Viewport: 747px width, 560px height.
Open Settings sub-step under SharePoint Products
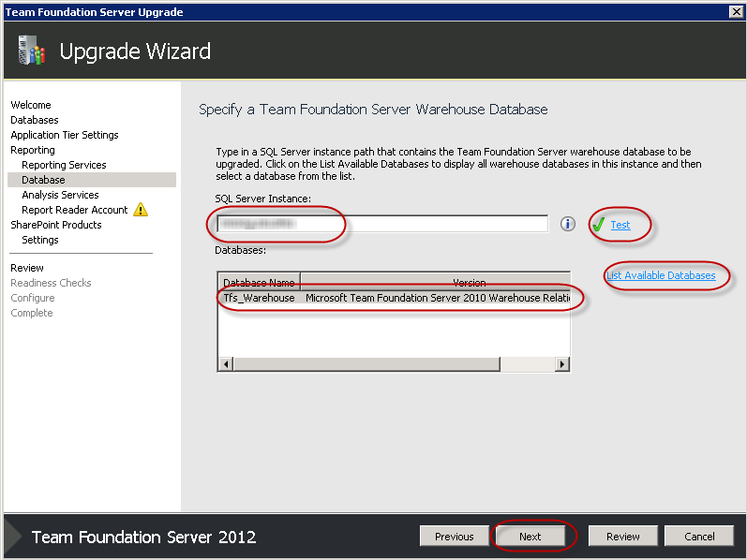coord(40,240)
